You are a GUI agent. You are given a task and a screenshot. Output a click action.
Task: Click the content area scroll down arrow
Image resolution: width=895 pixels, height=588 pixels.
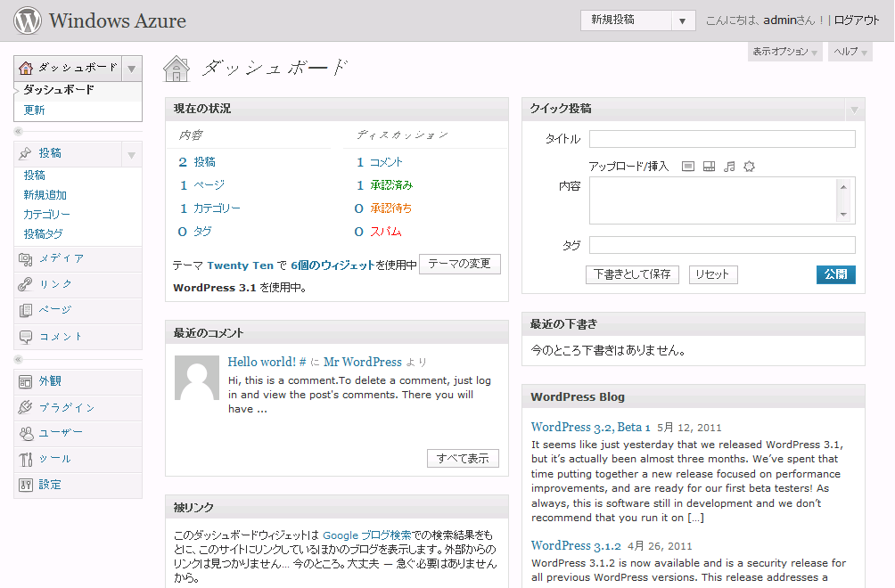[x=843, y=215]
